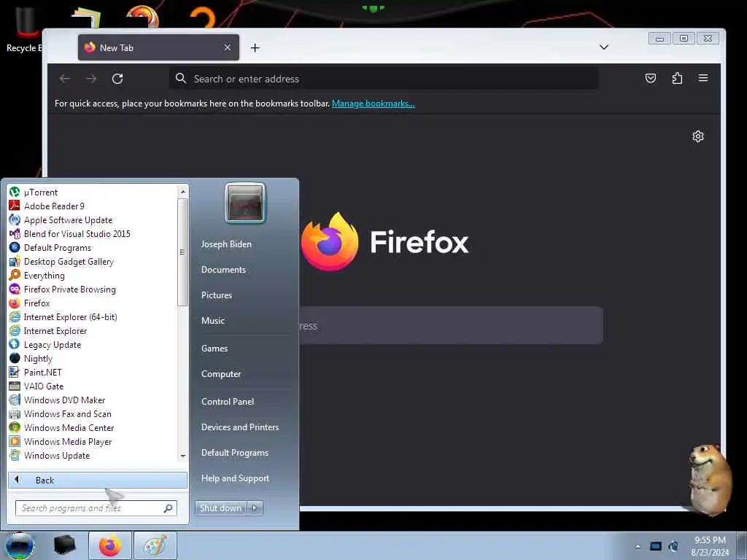Click the monitor tray icon
The image size is (747, 560).
point(656,546)
